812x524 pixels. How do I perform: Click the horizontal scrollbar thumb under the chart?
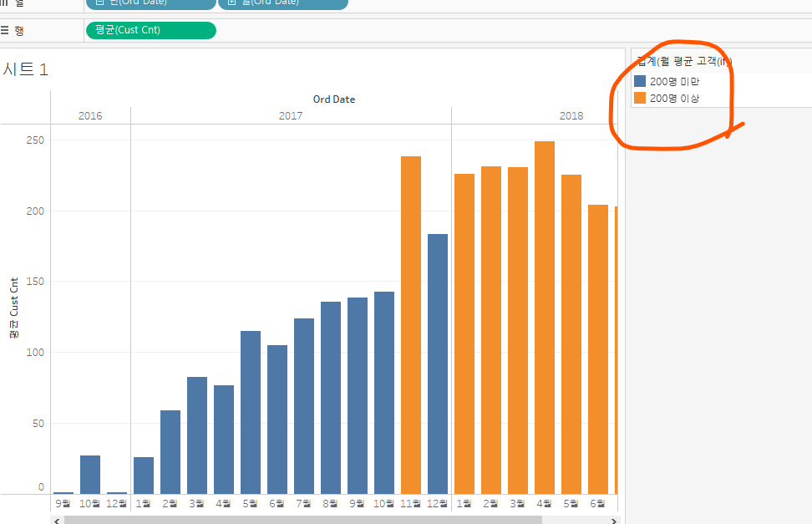tap(303, 521)
